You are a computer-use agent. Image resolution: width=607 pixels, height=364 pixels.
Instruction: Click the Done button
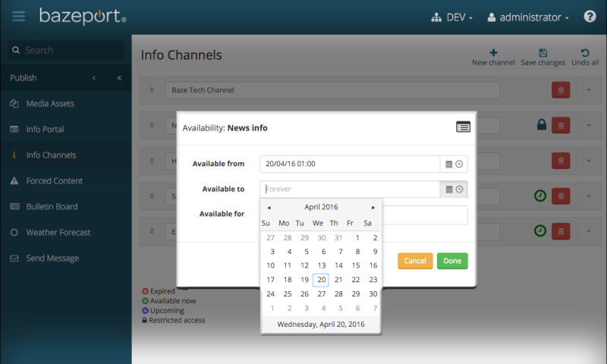pos(452,261)
